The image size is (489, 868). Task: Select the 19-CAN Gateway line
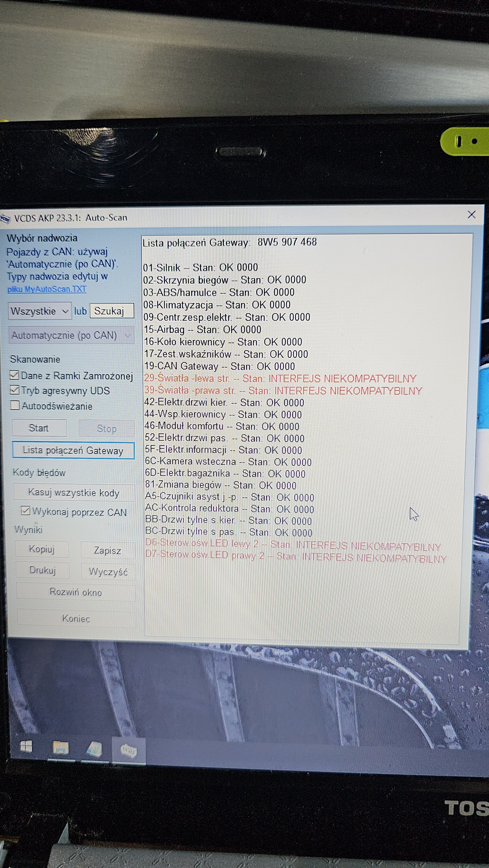pyautogui.click(x=220, y=366)
